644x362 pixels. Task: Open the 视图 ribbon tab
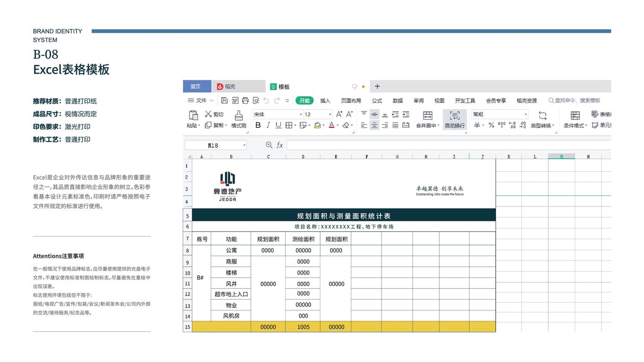pos(439,101)
